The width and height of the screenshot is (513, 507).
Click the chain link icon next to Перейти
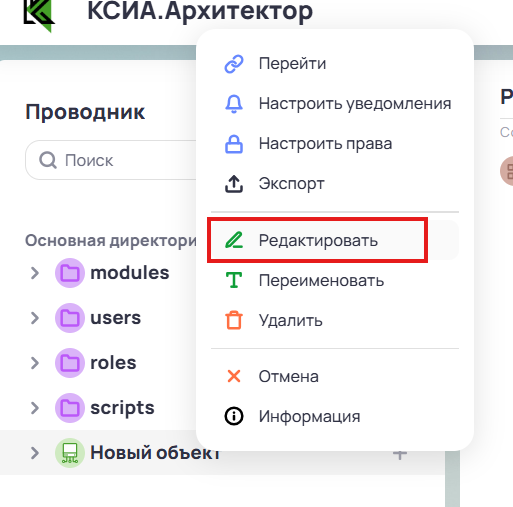(234, 64)
